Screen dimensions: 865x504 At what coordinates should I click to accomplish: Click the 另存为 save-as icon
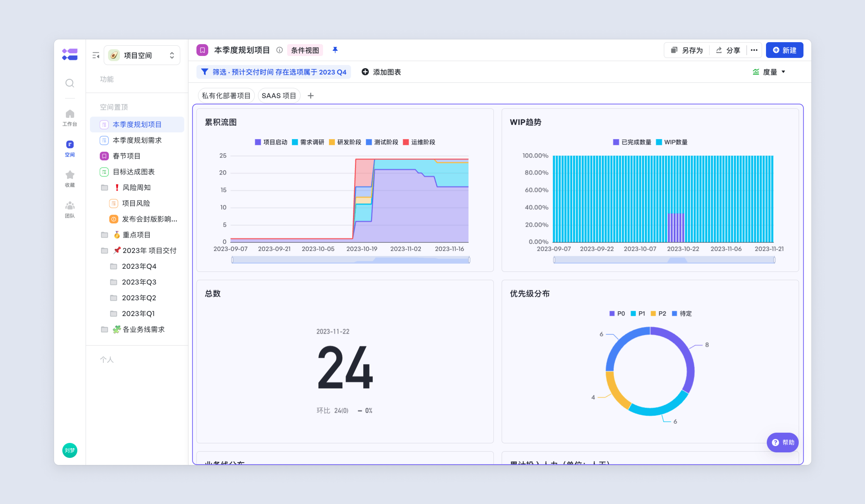click(674, 50)
